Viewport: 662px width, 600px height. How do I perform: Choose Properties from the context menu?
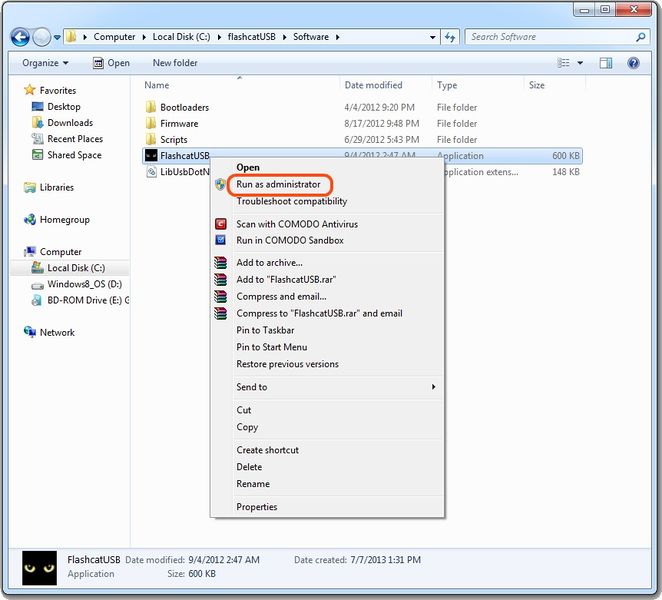click(257, 507)
